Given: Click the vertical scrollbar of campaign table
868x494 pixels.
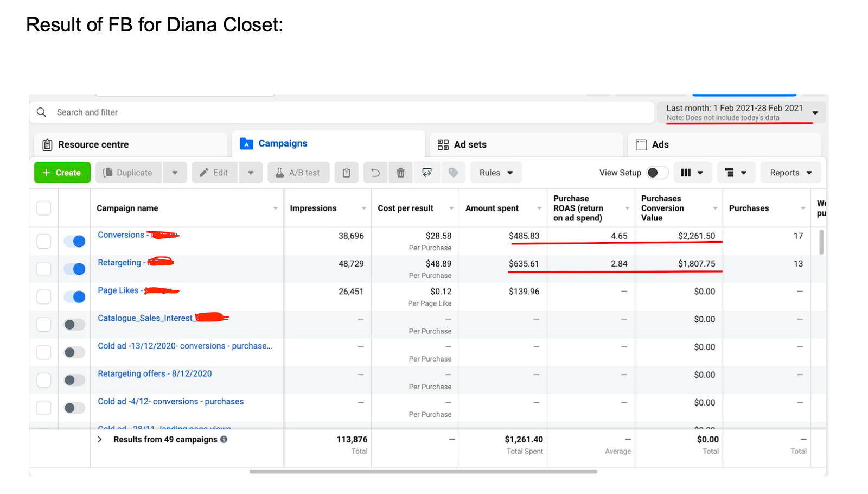Looking at the screenshot, I should (x=821, y=242).
